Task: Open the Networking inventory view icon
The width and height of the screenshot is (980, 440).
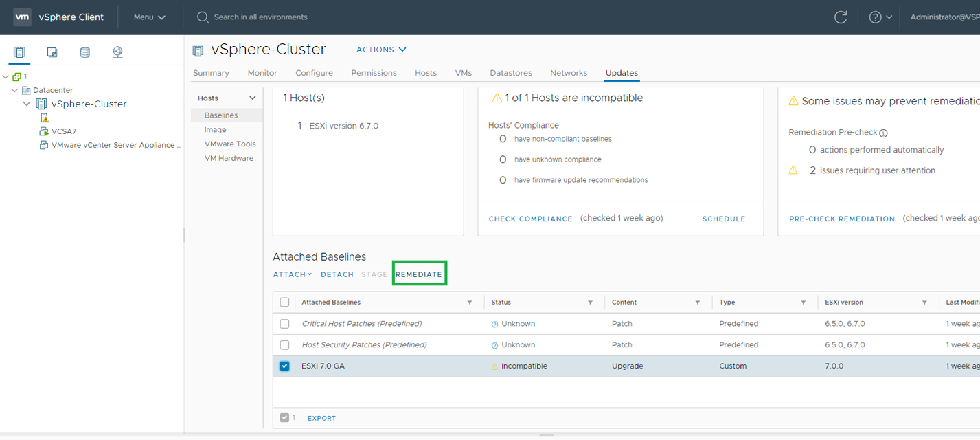Action: [117, 52]
